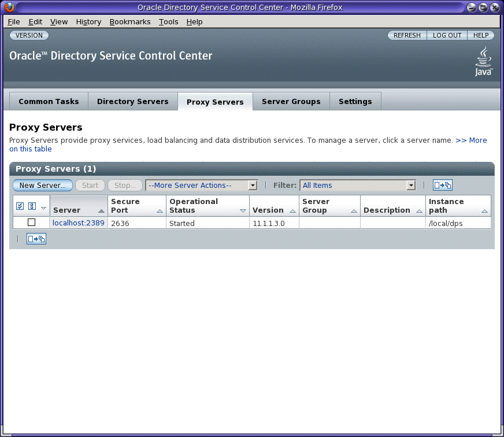This screenshot has height=437, width=504.
Task: Sort by Operational Status column
Action: [243, 211]
